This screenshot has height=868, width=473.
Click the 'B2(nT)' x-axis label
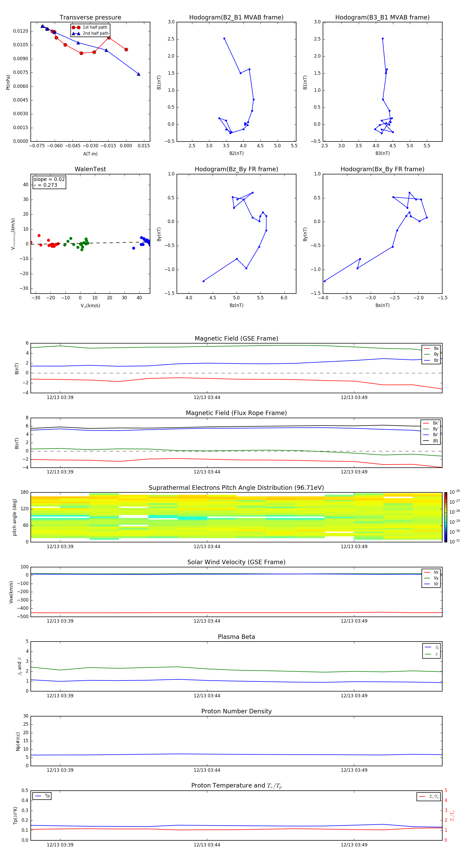point(236,153)
